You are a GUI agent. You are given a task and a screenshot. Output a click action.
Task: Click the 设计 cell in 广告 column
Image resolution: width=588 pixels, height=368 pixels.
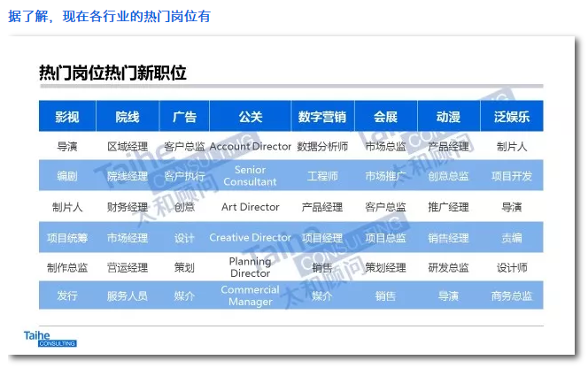click(x=184, y=238)
